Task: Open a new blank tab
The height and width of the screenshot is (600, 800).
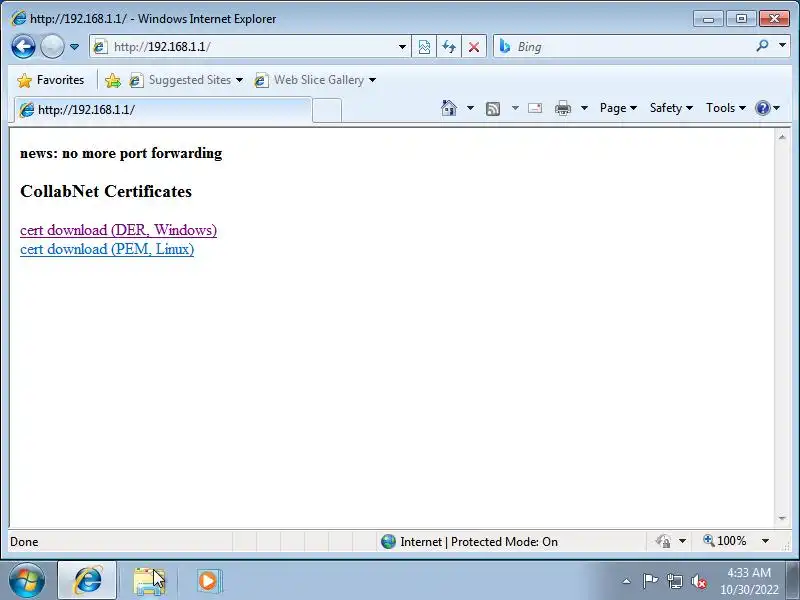Action: pos(327,111)
